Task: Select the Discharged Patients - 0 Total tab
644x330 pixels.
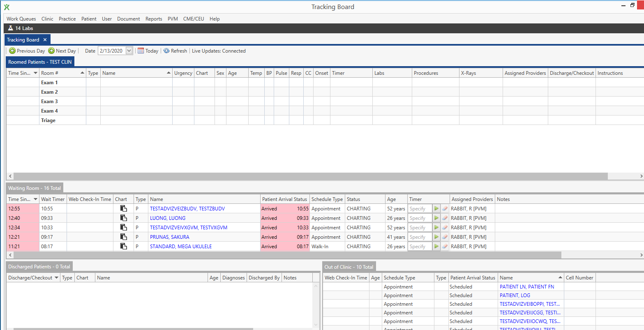Action: [39, 267]
